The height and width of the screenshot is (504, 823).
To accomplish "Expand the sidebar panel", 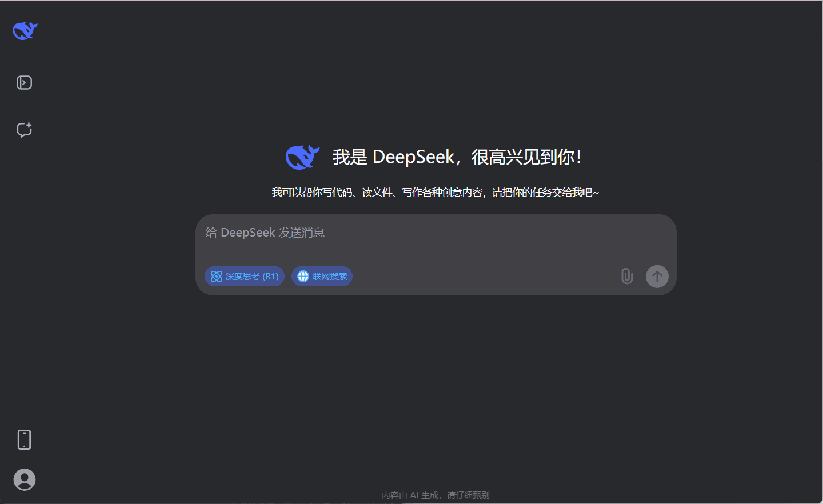I will pyautogui.click(x=24, y=83).
